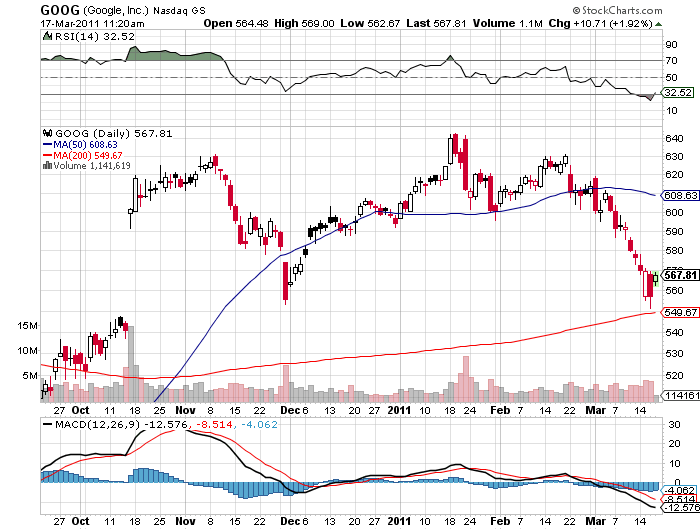Click the GOOG ticker symbol title
This screenshot has height=530, width=700.
click(x=60, y=10)
